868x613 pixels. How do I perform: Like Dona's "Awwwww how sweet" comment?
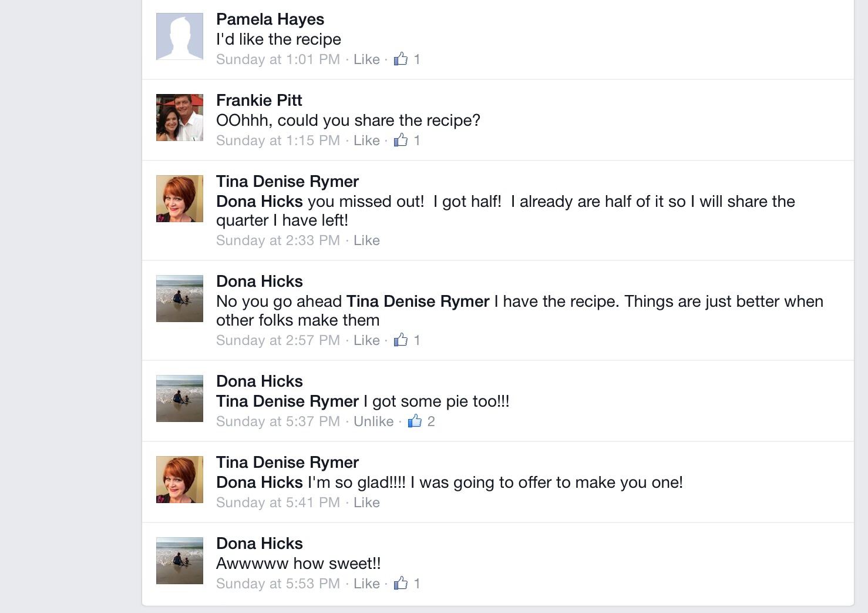point(366,584)
